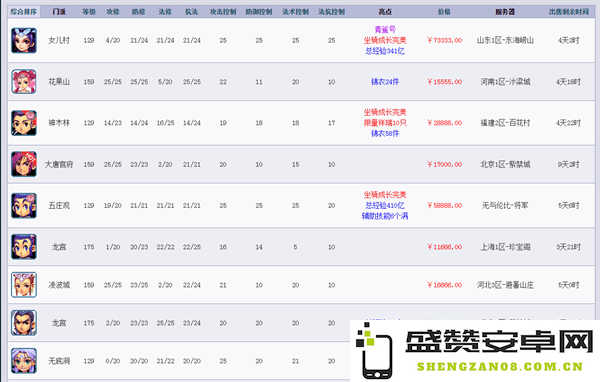Image resolution: width=600 pixels, height=382 pixels.
Task: Sort by 综合排序 header
Action: [x=24, y=12]
